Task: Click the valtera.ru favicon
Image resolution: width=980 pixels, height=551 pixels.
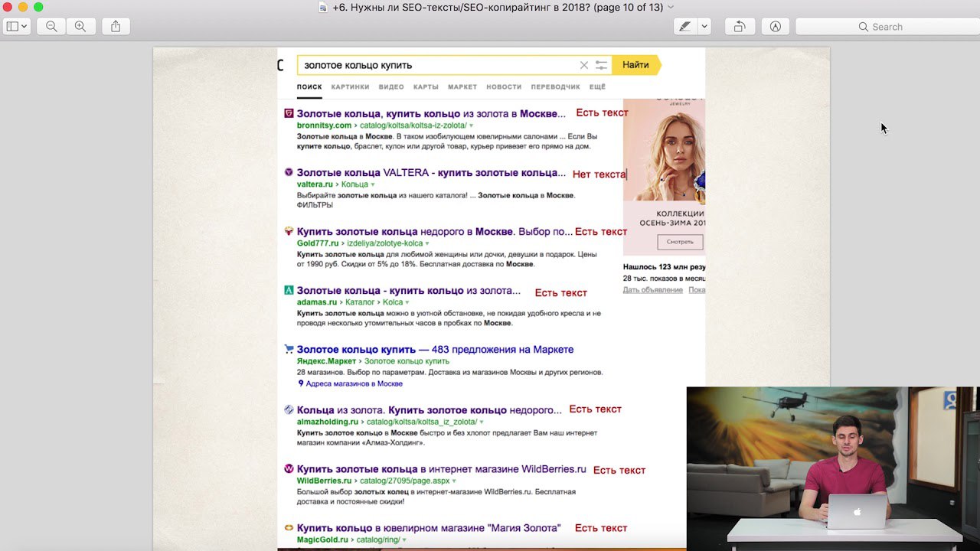Action: coord(289,173)
